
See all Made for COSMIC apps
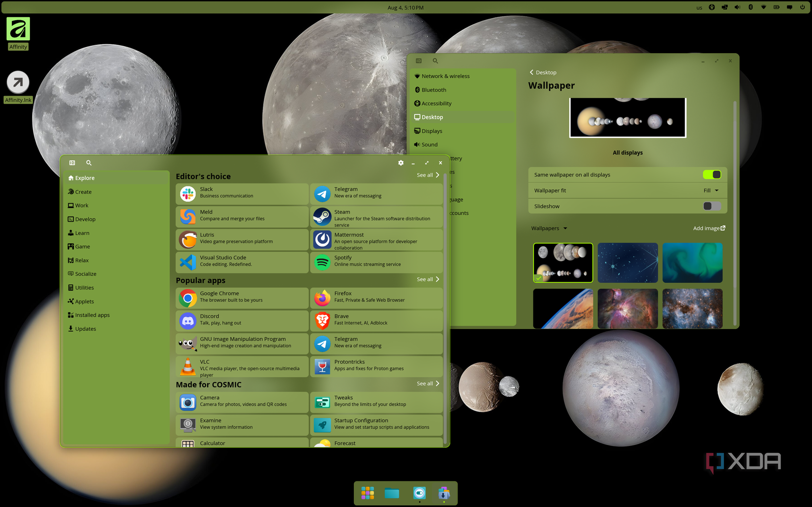click(428, 384)
